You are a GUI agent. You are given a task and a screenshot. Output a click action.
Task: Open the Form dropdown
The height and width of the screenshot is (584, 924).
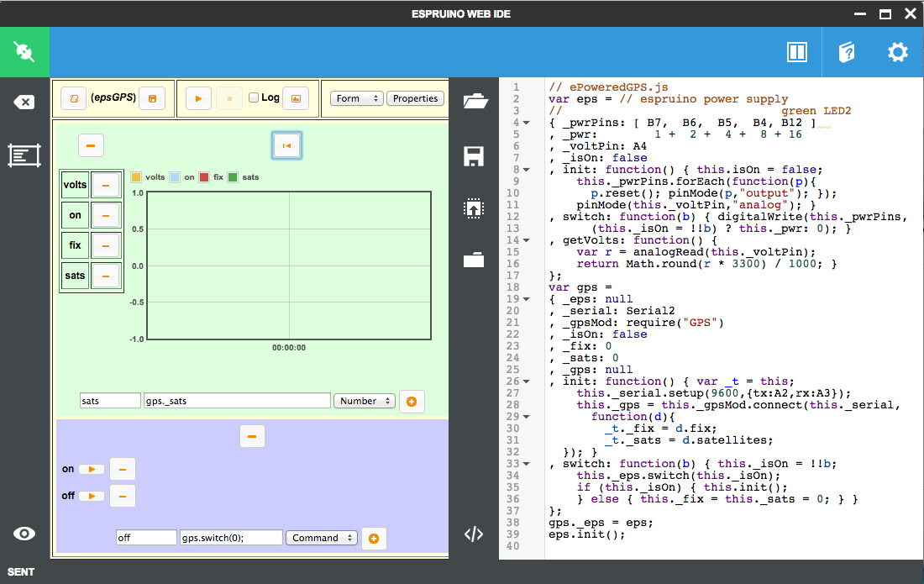pyautogui.click(x=356, y=98)
